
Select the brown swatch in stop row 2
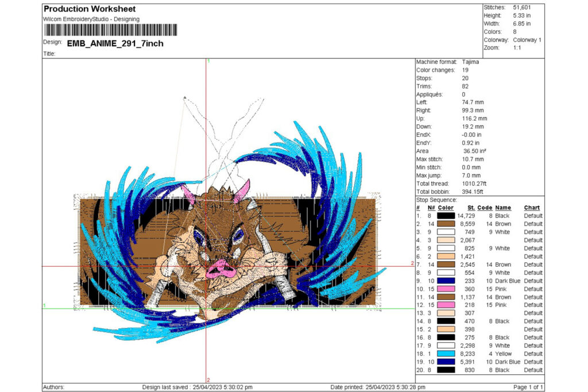point(446,224)
